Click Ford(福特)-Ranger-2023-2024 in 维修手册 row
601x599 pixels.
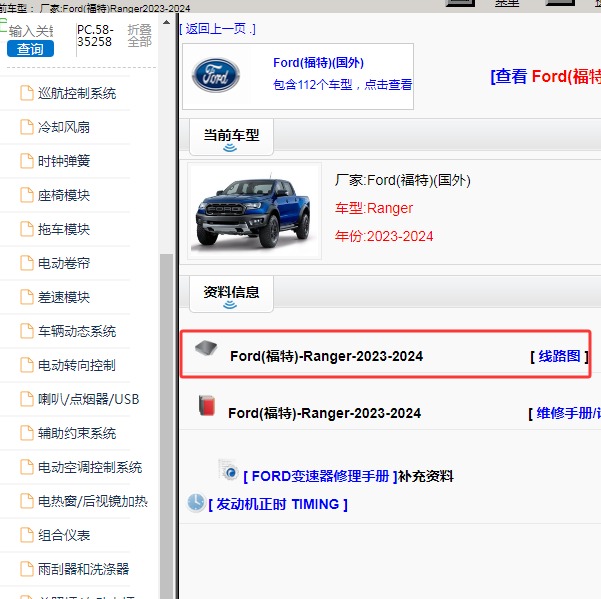coord(324,413)
